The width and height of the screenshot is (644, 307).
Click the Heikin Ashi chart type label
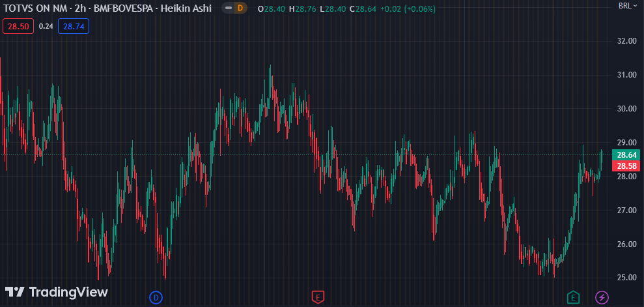point(188,8)
